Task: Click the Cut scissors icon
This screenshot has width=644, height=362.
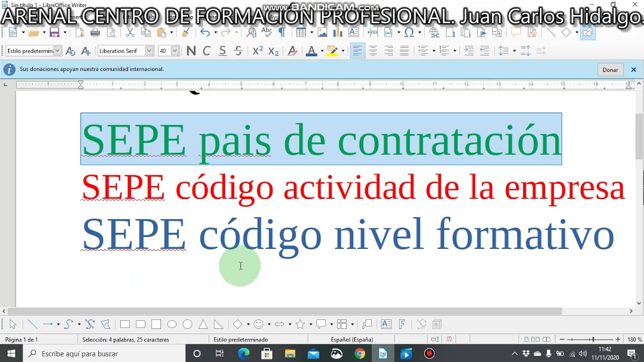Action: [x=130, y=33]
